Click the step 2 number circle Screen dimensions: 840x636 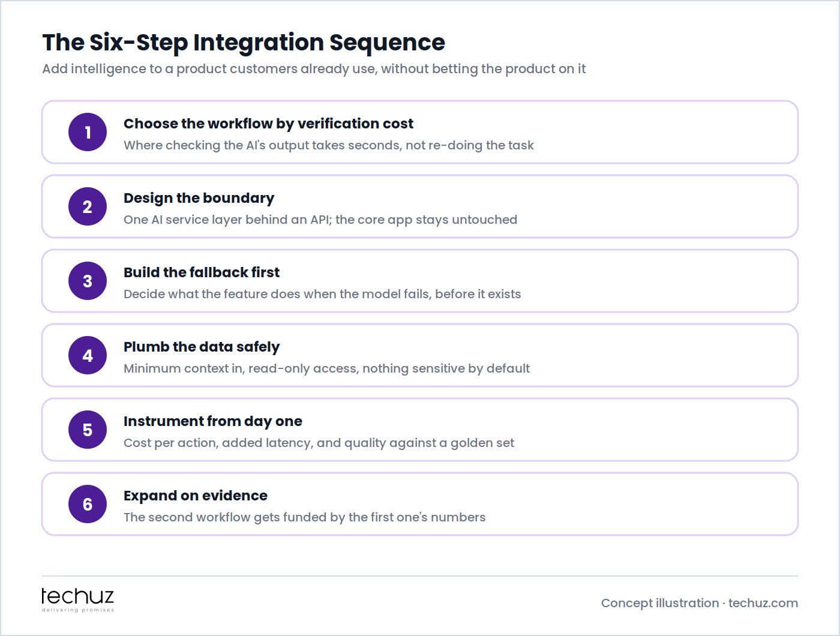tap(88, 206)
